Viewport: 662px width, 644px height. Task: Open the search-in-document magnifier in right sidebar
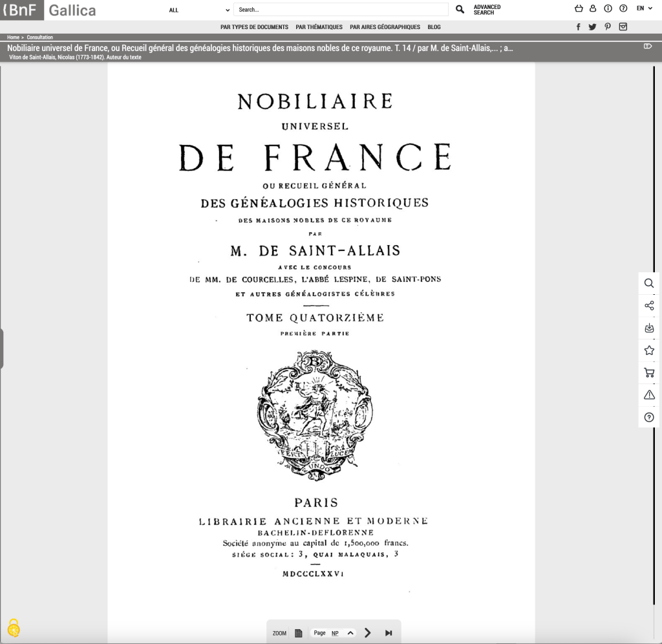coord(649,283)
